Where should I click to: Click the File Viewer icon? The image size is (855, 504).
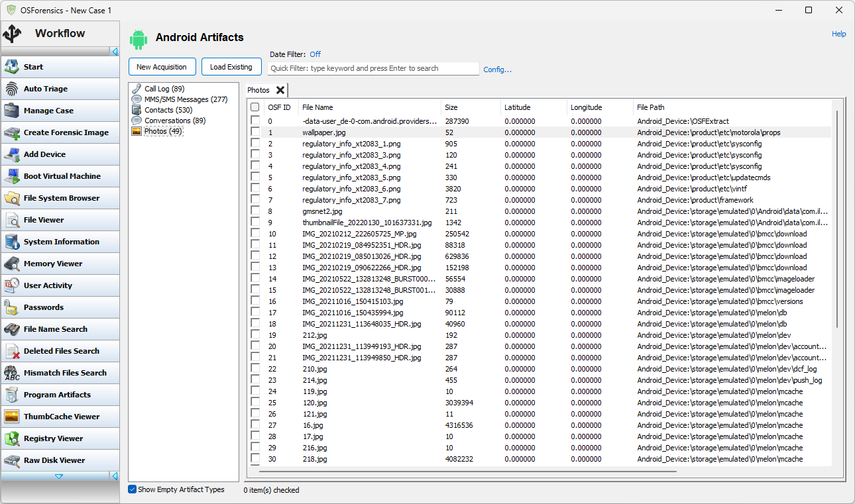coord(12,220)
